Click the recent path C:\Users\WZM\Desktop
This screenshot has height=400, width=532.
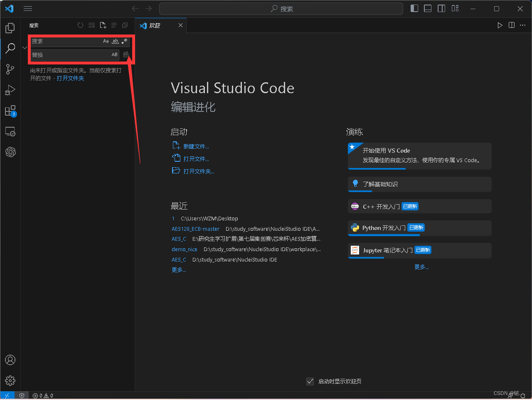coord(209,218)
